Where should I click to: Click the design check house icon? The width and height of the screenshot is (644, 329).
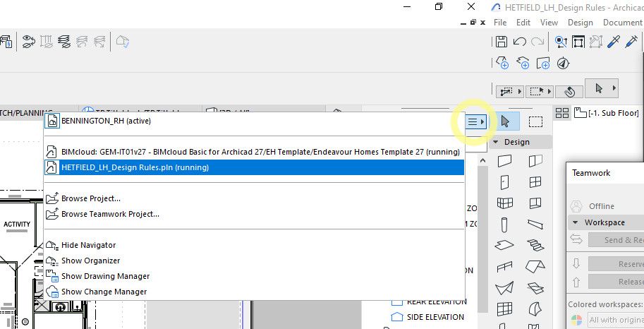tap(123, 42)
